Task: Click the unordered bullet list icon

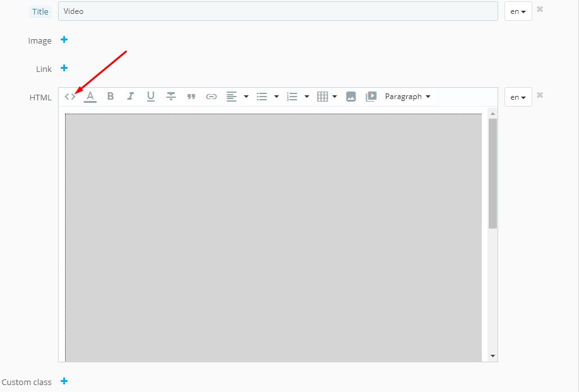Action: (261, 97)
